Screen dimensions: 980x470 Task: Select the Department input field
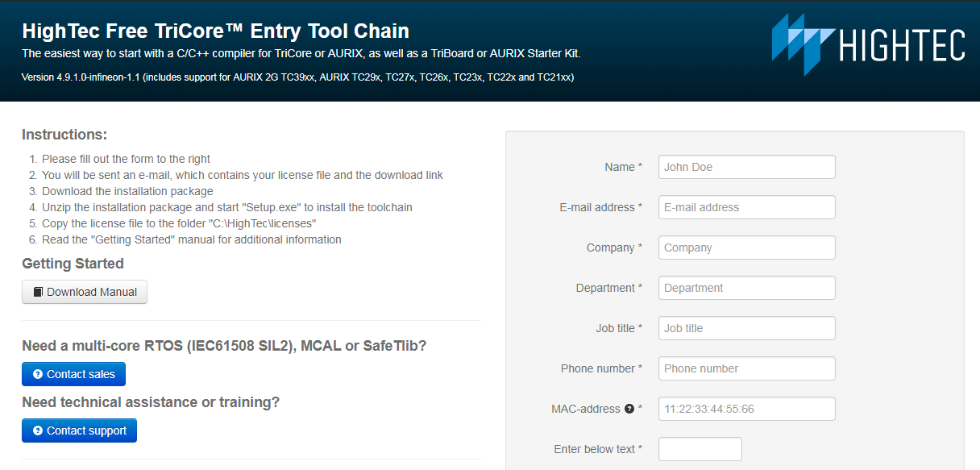pyautogui.click(x=747, y=288)
